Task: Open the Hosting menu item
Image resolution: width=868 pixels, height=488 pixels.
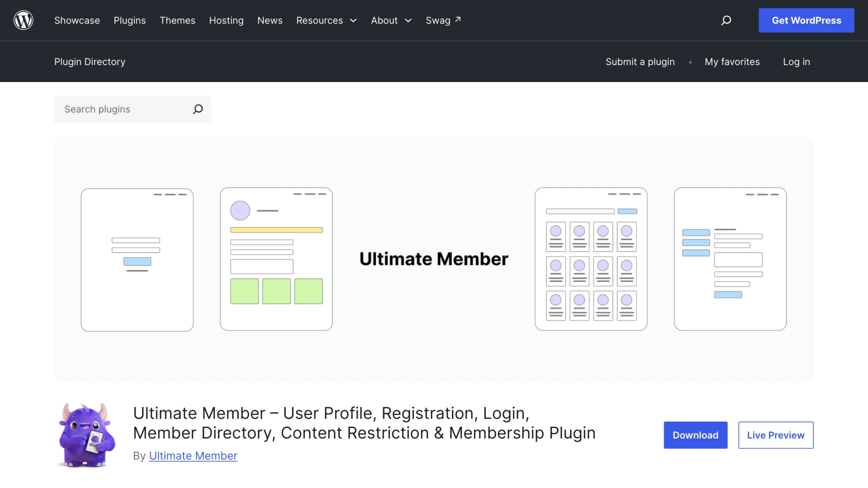Action: [x=226, y=20]
